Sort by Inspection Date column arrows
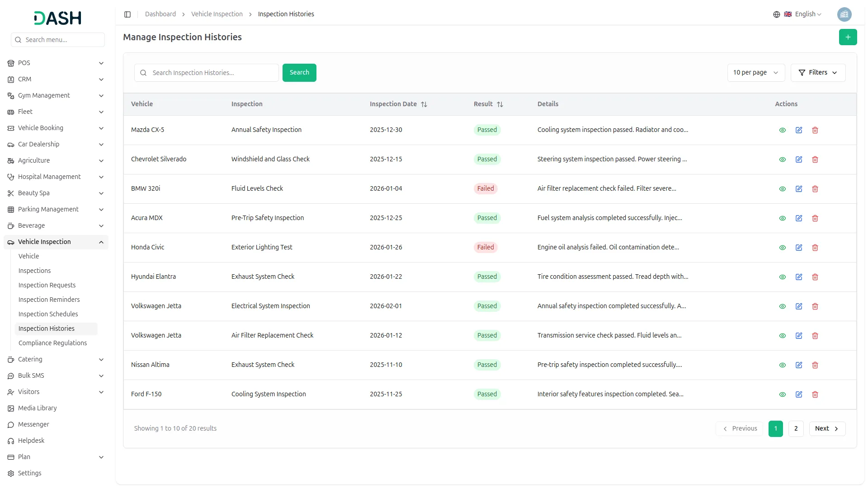 pos(424,104)
